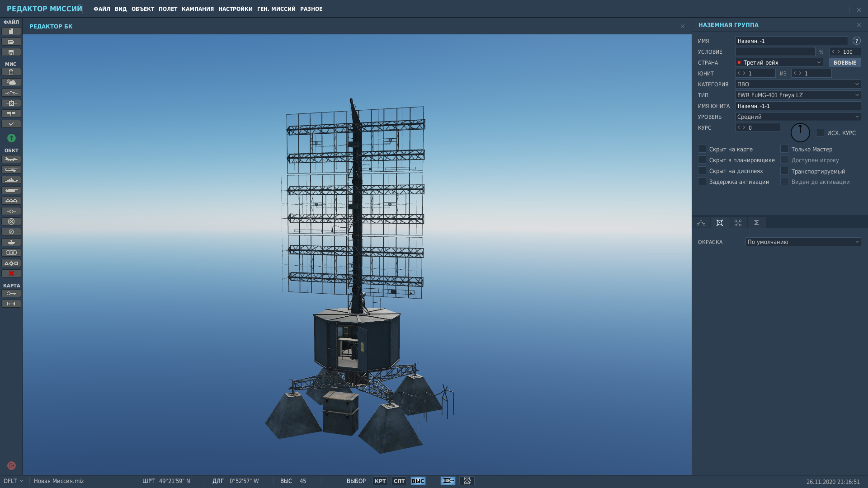
Task: Click the heading compass dial
Action: (800, 132)
